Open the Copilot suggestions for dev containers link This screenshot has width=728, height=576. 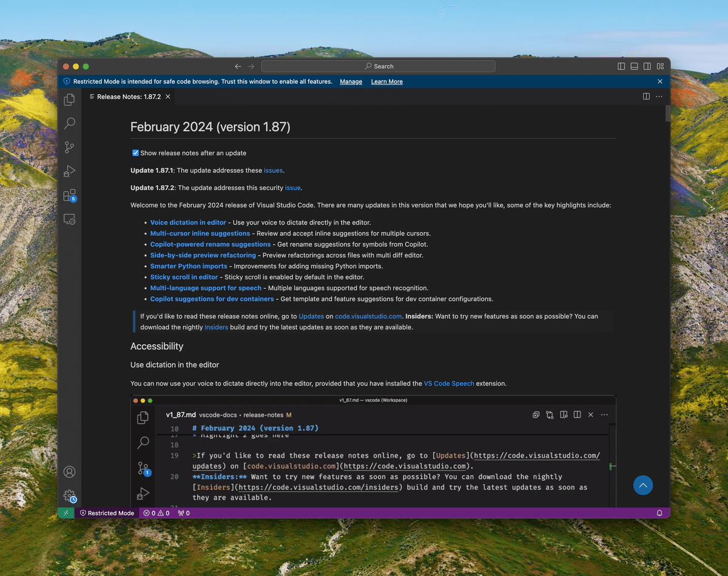pyautogui.click(x=212, y=299)
